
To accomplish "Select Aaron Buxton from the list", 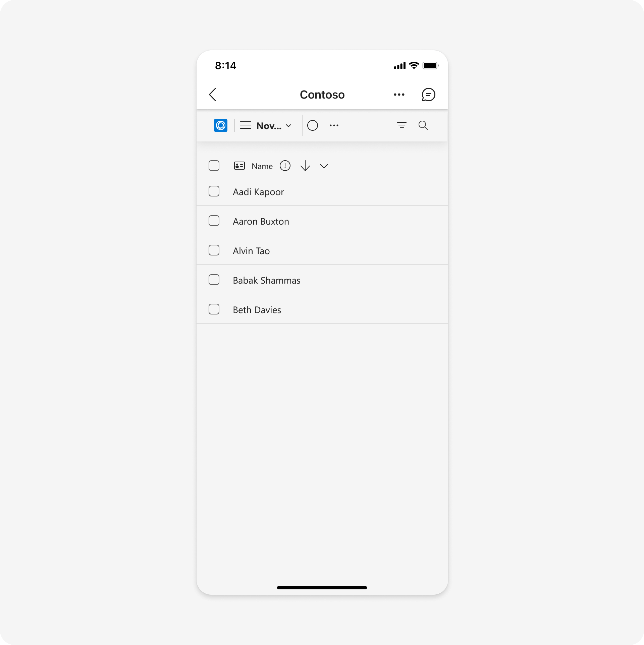I will pyautogui.click(x=214, y=221).
